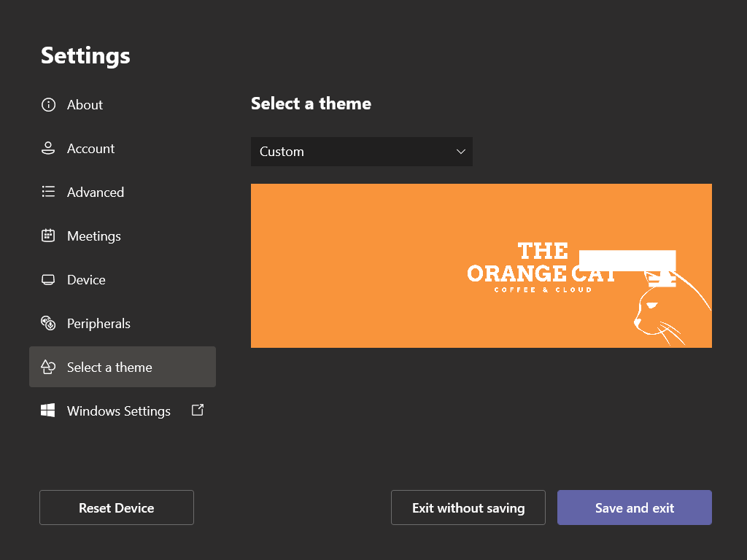The image size is (747, 560).
Task: Open the Custom theme combo box
Action: 362,152
